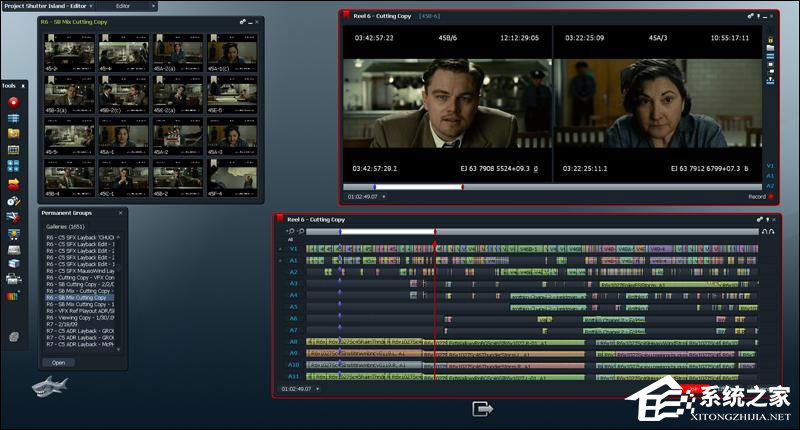Collapse the Tools panel with its header arrow

(23, 86)
